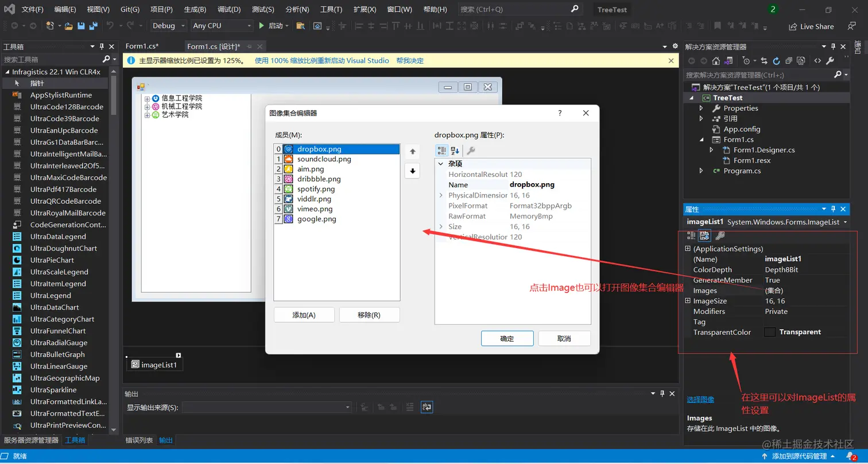This screenshot has height=464, width=868.
Task: Click Home icon in Solution Explorer
Action: tap(716, 61)
